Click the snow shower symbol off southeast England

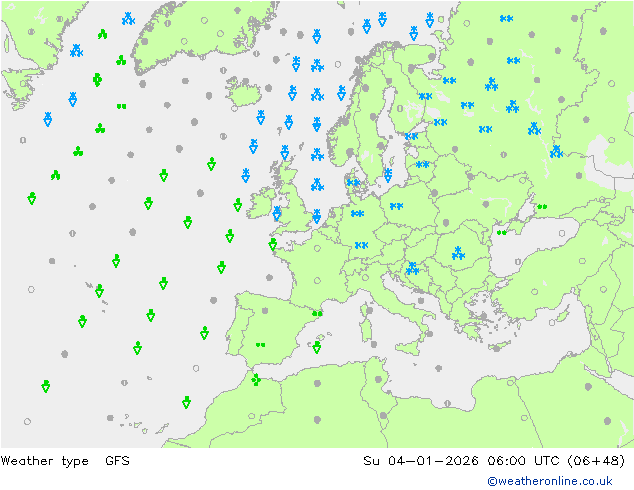(317, 216)
